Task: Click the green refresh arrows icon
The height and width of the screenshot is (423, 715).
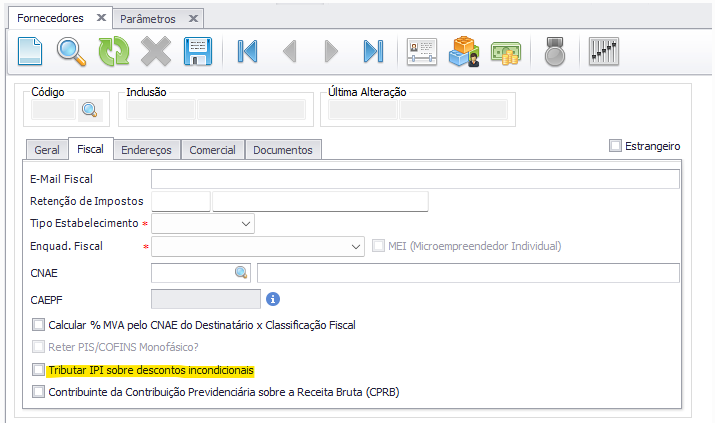Action: tap(113, 51)
